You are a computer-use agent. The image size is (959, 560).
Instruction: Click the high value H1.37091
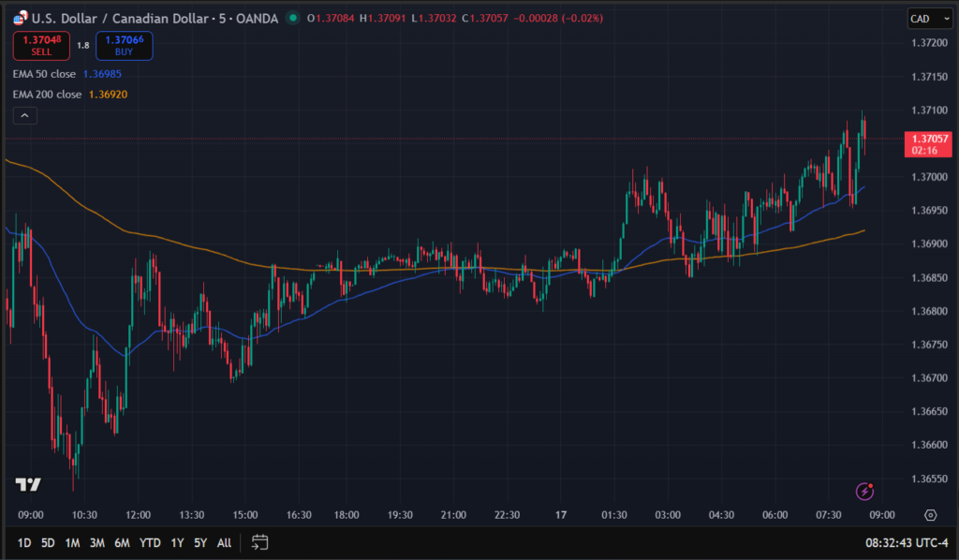coord(382,19)
